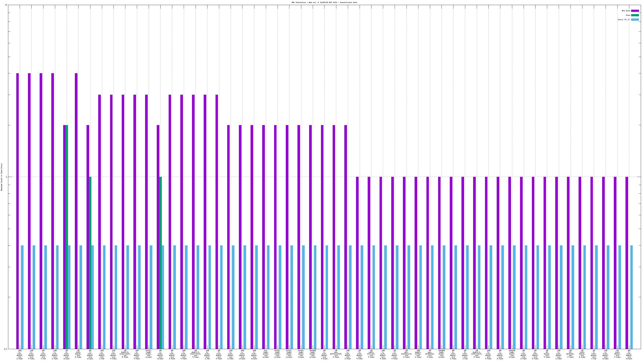This screenshot has width=644, height=362.
Task: Click the ubl.unsubscore.com axis label
Action: (406, 354)
